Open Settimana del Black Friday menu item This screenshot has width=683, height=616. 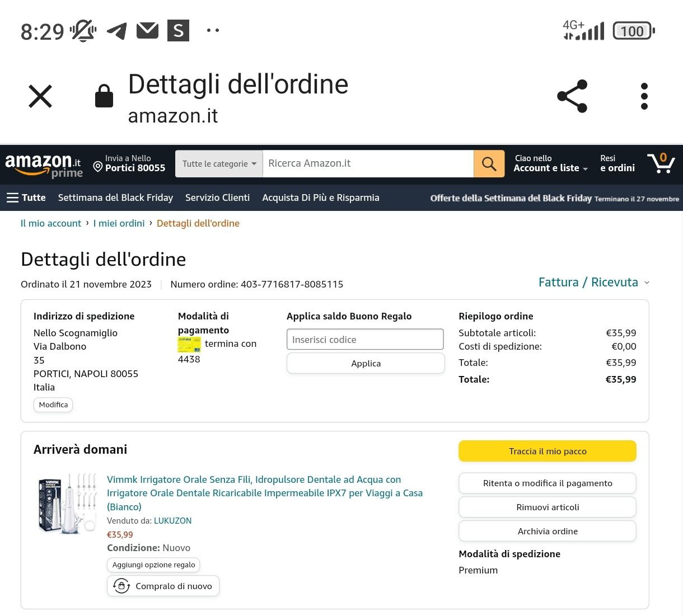coord(115,198)
